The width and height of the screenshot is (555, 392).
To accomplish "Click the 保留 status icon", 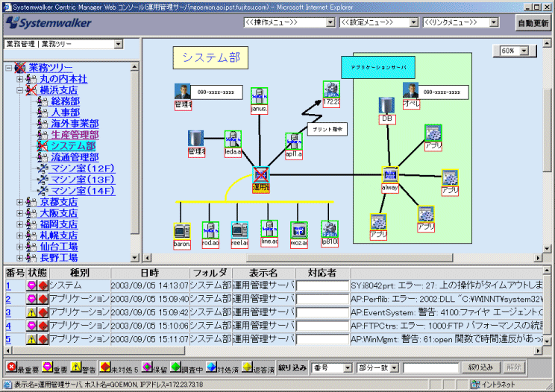I will click(x=147, y=367).
